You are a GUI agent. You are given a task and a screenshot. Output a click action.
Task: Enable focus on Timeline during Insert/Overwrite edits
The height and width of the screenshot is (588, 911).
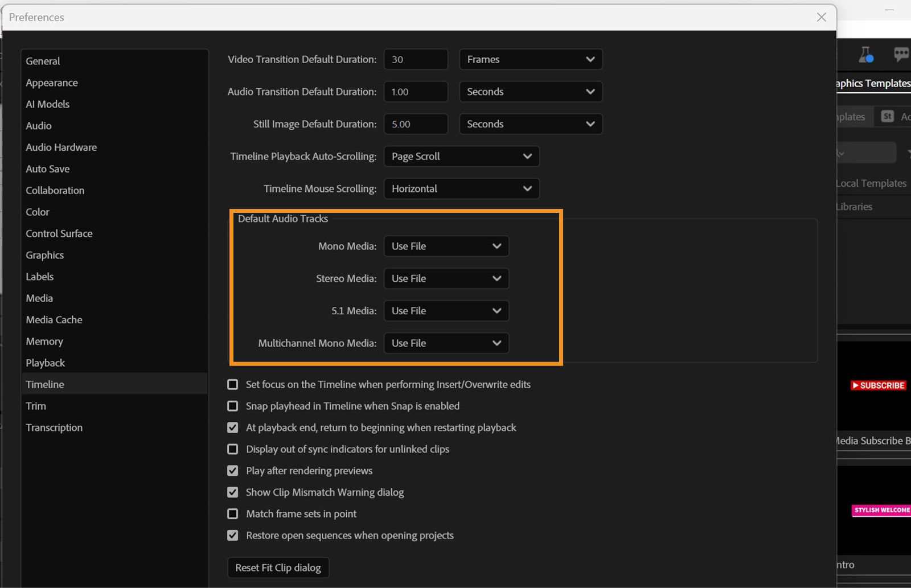tap(232, 384)
